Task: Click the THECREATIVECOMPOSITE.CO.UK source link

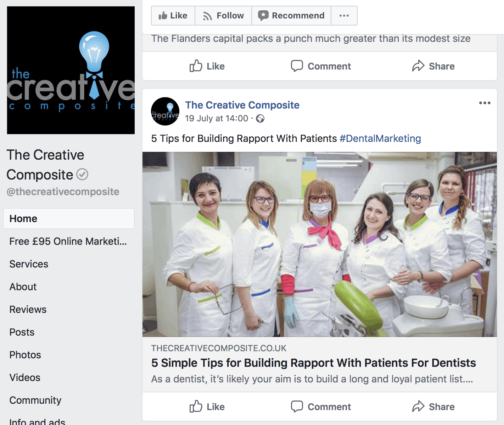Action: pyautogui.click(x=219, y=348)
